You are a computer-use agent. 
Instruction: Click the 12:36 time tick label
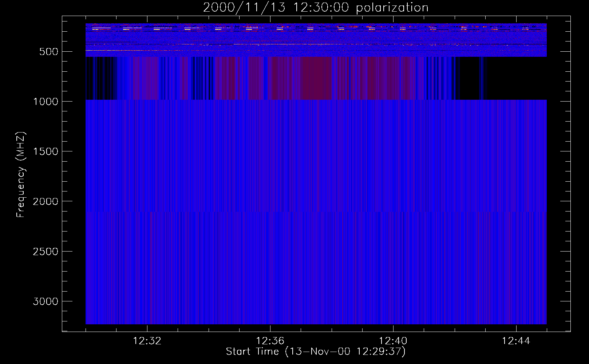[270, 341]
